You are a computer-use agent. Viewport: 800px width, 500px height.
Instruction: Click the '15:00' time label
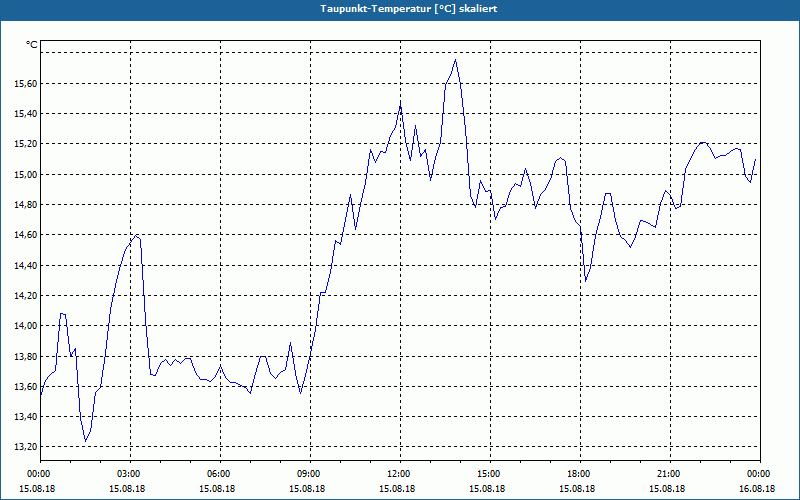click(x=490, y=474)
